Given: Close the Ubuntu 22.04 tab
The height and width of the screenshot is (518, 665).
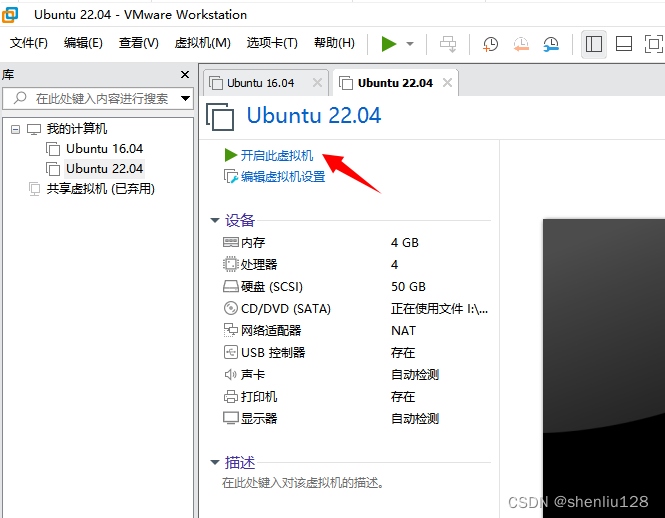Looking at the screenshot, I should (447, 83).
